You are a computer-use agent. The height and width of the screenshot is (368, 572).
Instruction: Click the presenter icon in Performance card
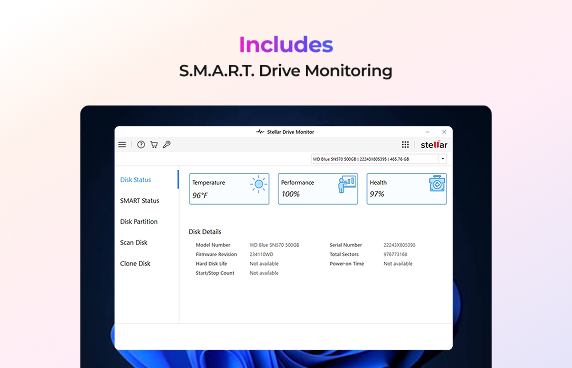pos(347,184)
